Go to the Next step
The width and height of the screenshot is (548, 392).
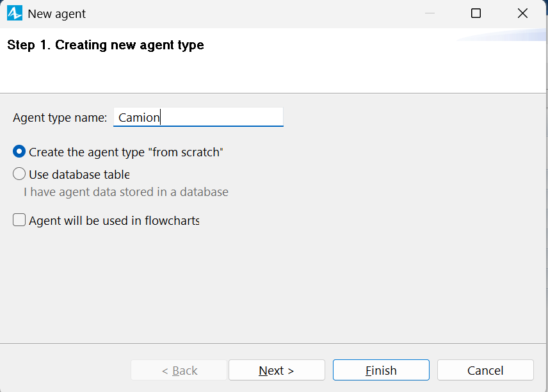[277, 370]
